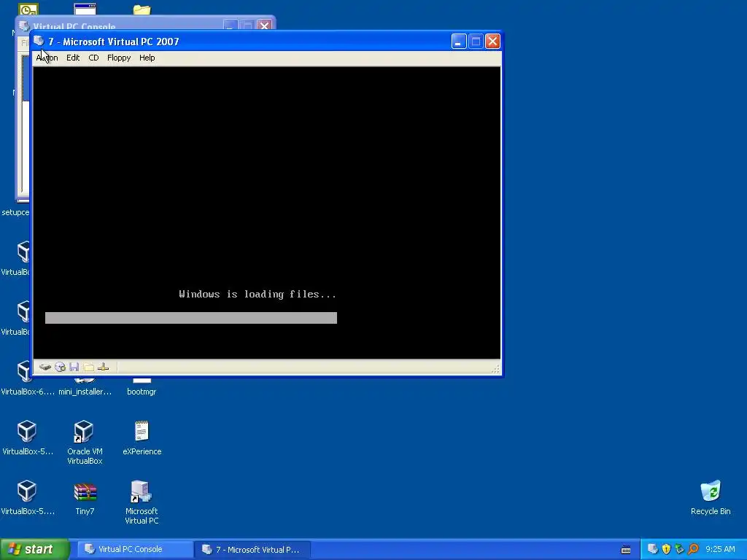
Task: Select the eXPerience text file icon
Action: point(142,438)
